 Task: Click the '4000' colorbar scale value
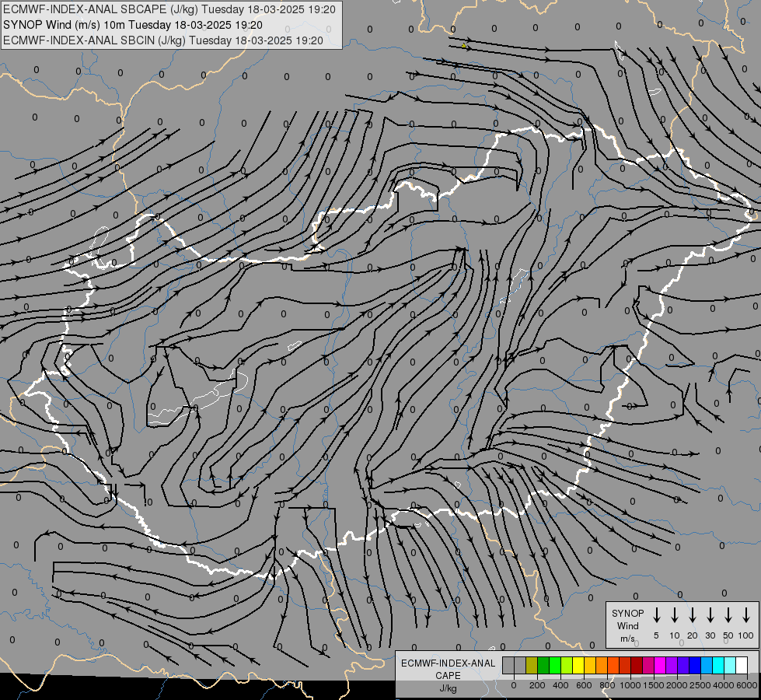coord(724,685)
